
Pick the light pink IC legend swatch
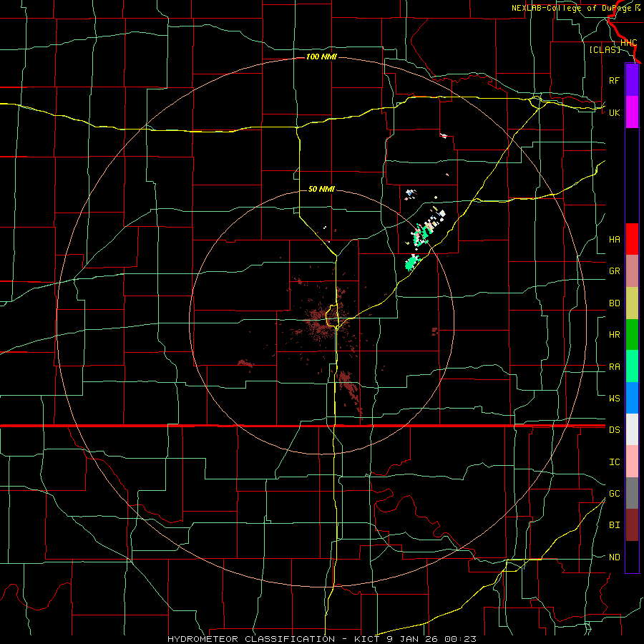632,462
